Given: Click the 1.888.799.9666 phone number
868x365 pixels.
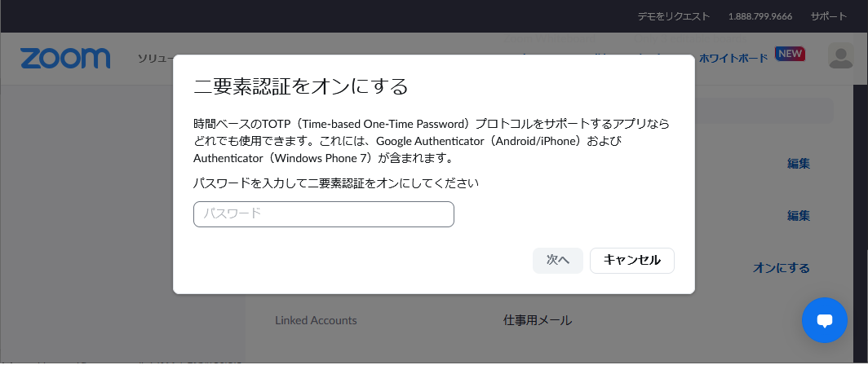Looking at the screenshot, I should pyautogui.click(x=760, y=16).
